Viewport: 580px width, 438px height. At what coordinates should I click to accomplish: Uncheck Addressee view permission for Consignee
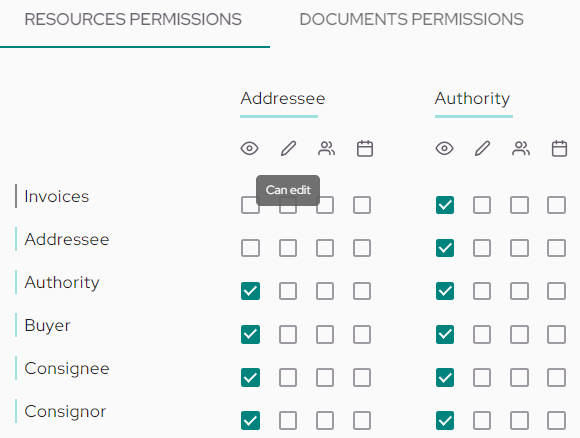[250, 377]
